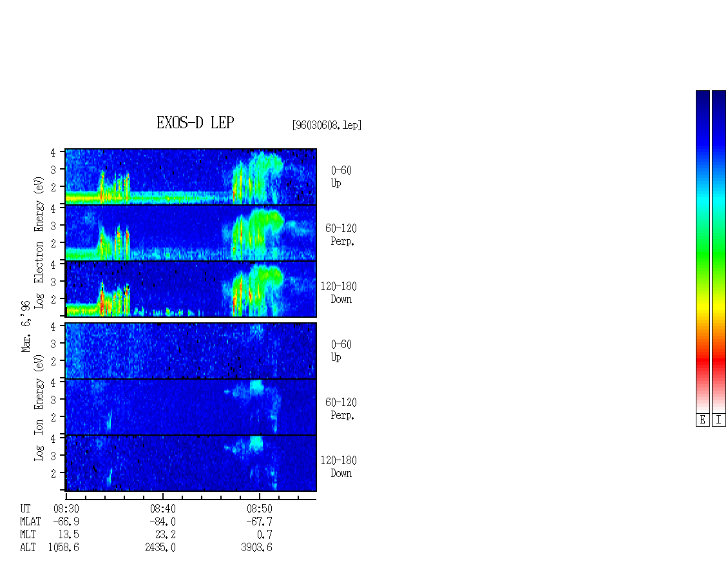
Task: Click the Log Electron Energy (eV) axis label
Action: click(39, 242)
